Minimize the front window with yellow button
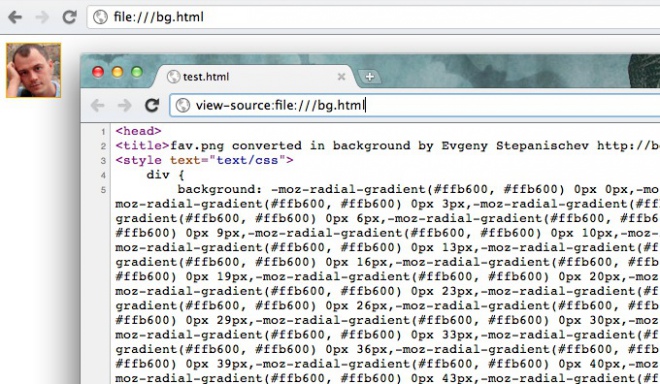Image resolution: width=660 pixels, height=384 pixels. point(117,72)
